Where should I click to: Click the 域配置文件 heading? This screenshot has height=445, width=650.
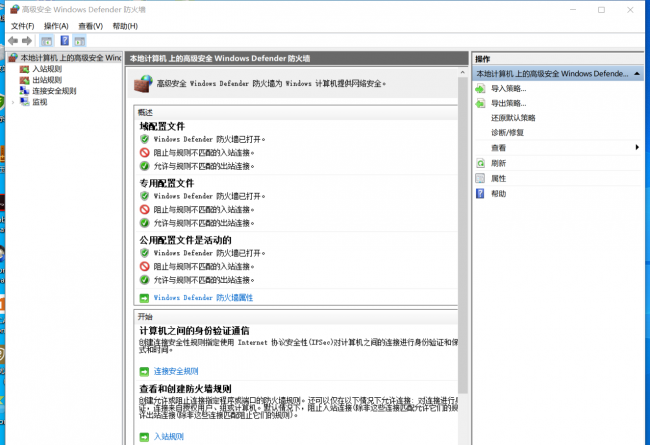162,126
